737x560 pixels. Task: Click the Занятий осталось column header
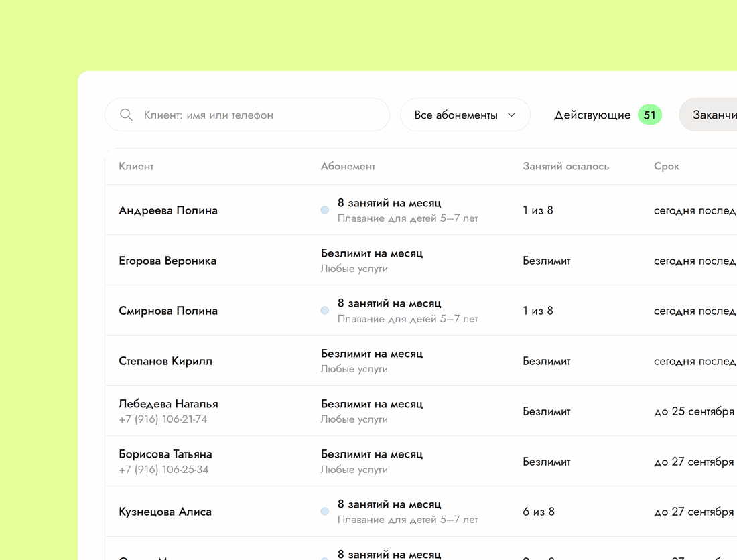click(566, 166)
